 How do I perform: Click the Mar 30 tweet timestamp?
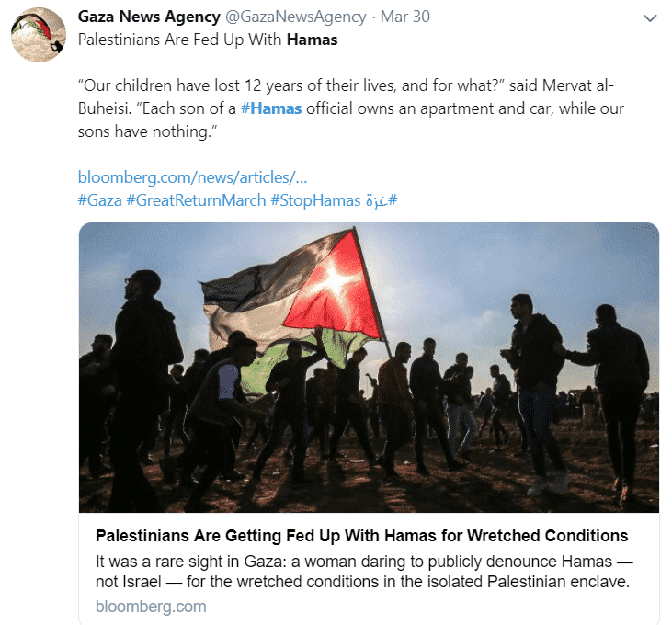[x=405, y=17]
